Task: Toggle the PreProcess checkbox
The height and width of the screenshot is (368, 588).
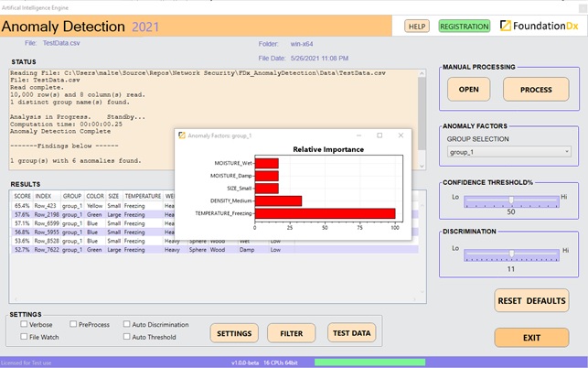Action: (x=73, y=324)
